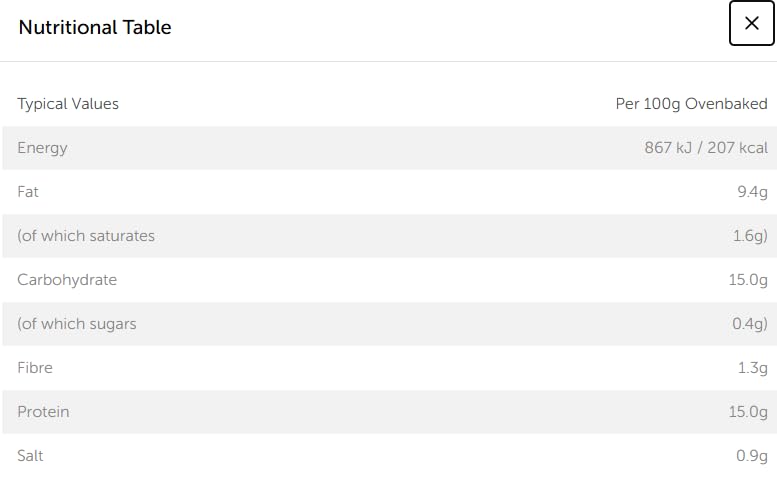The image size is (777, 484).
Task: Select the Carbohydrate row label
Action: coord(67,280)
